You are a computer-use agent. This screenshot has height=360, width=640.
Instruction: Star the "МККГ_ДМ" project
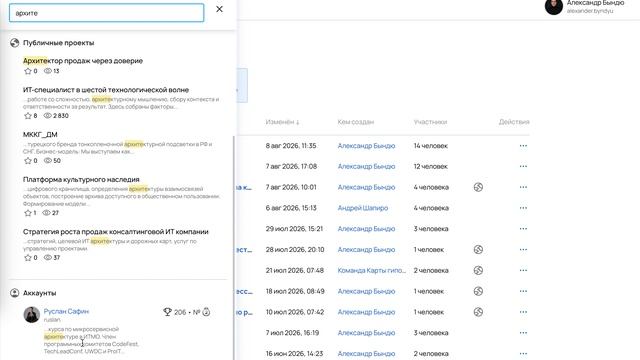click(x=28, y=161)
